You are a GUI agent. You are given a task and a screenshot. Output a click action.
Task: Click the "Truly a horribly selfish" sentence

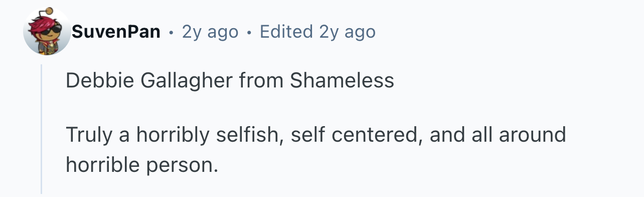316,135
